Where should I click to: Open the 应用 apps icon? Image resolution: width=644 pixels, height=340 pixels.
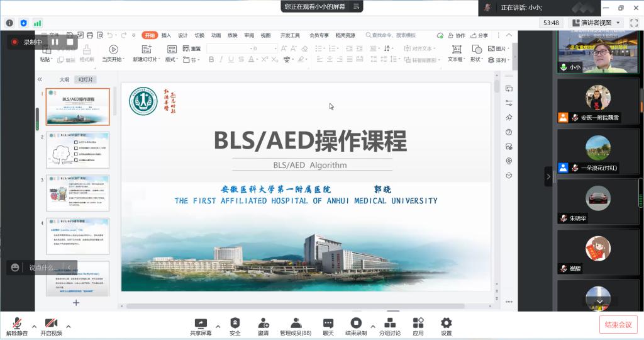[418, 326]
